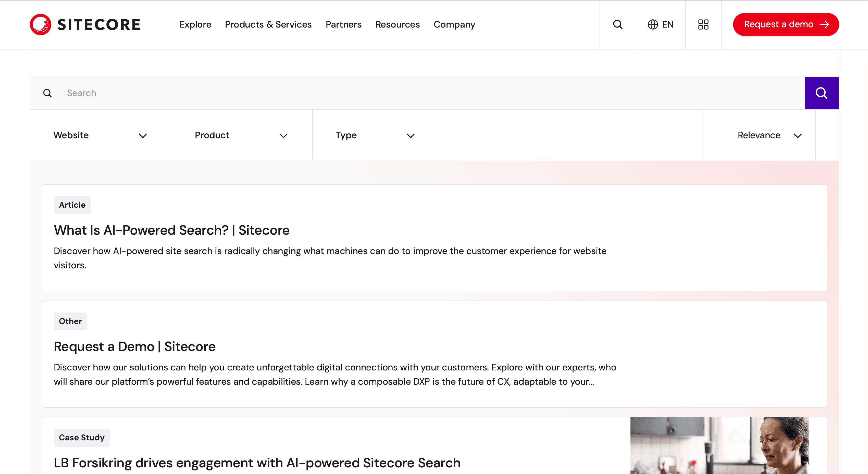This screenshot has width=868, height=474.
Task: Open header search magnifier icon
Action: (x=617, y=24)
